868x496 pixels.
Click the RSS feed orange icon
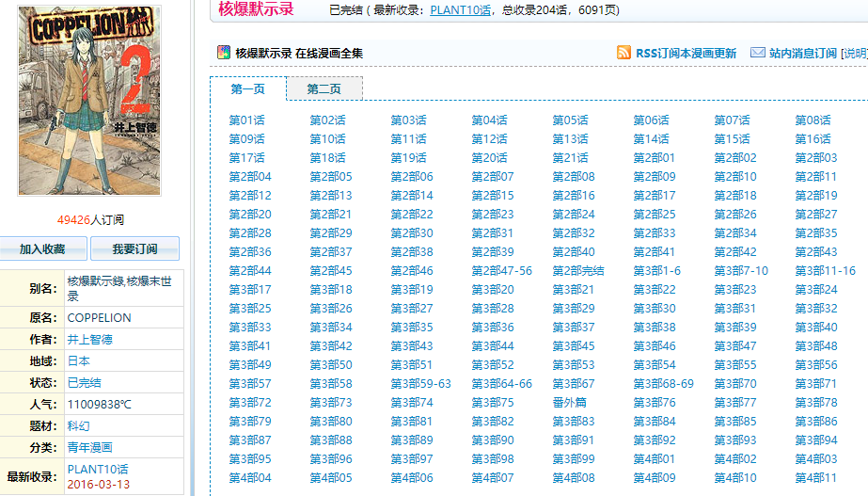coord(623,53)
